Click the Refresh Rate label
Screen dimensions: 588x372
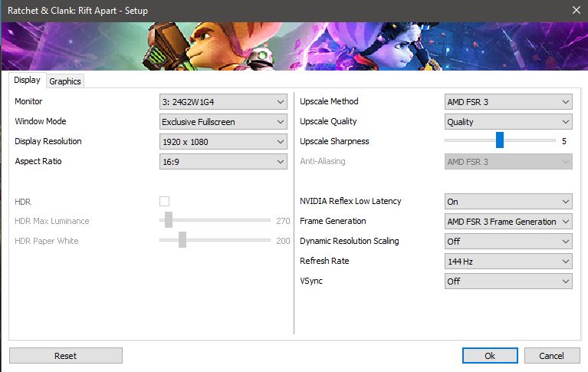coord(324,261)
